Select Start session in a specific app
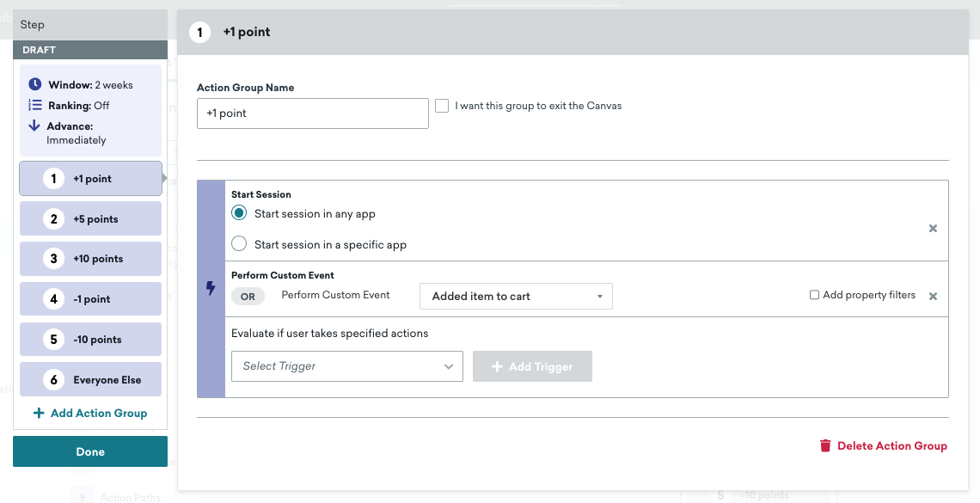The height and width of the screenshot is (503, 980). point(239,243)
